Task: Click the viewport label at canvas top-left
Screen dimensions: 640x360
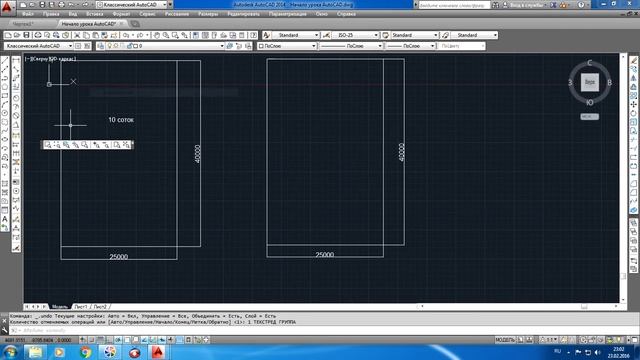Action: [x=51, y=59]
